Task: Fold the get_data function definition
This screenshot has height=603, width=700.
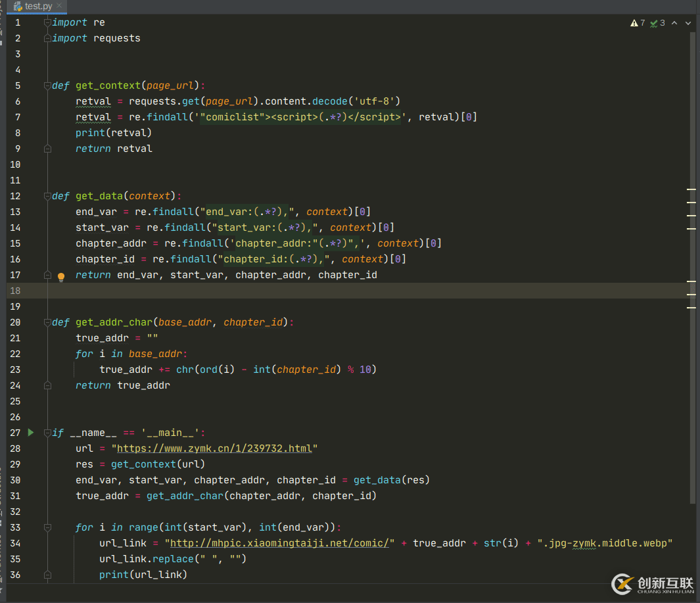Action: tap(47, 196)
